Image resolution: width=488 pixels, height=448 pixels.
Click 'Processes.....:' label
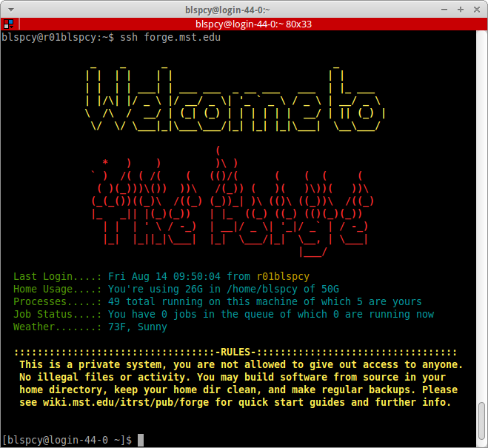pyautogui.click(x=57, y=301)
